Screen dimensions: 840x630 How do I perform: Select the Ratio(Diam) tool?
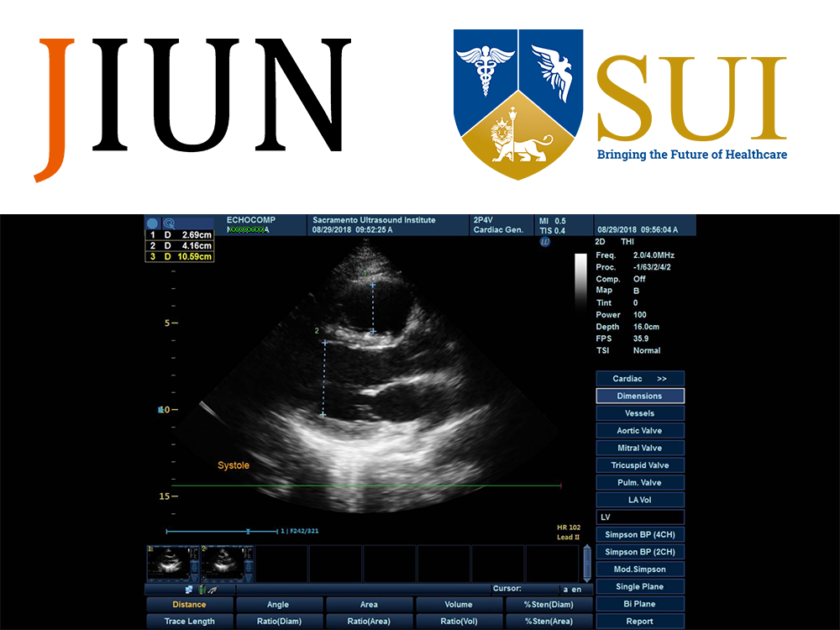click(x=279, y=622)
